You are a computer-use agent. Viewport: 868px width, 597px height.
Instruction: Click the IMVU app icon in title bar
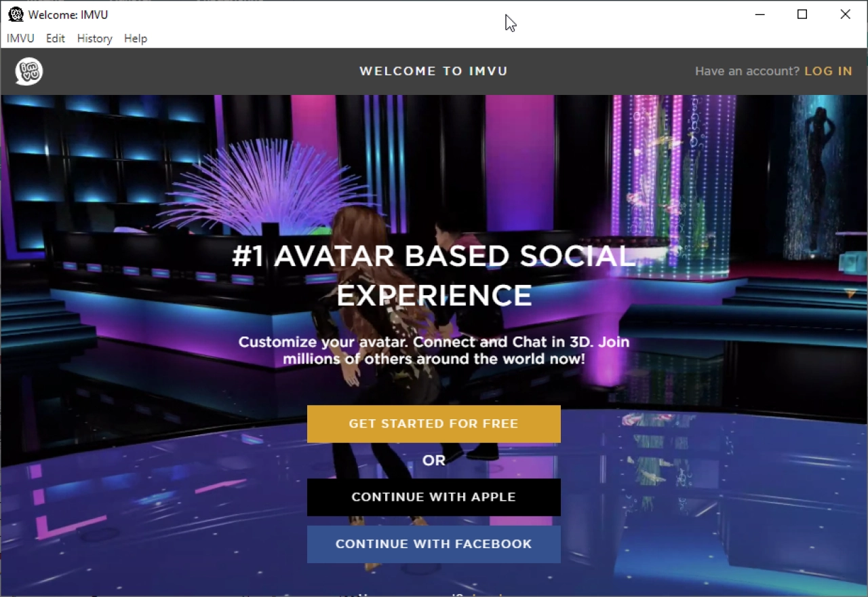[16, 14]
